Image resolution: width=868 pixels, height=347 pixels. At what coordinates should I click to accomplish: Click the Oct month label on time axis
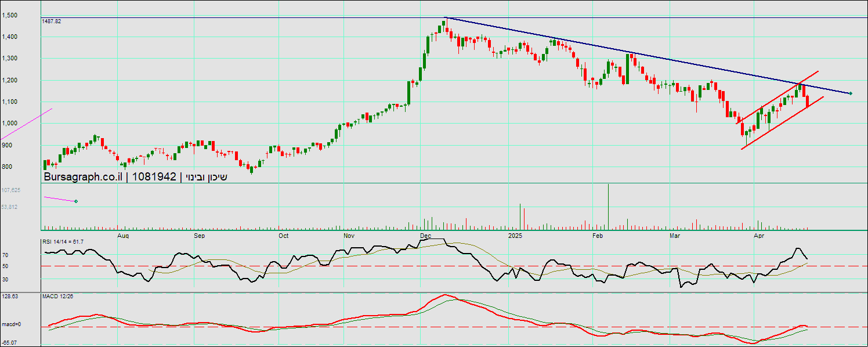coord(284,236)
